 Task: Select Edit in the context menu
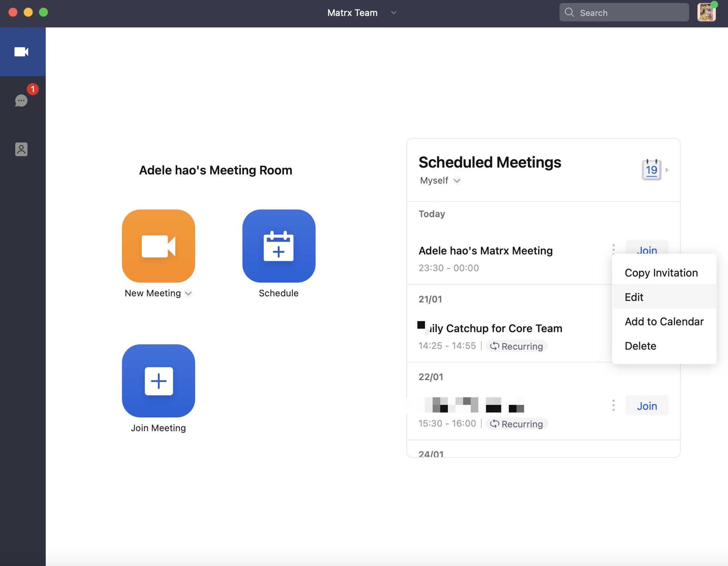pos(634,297)
